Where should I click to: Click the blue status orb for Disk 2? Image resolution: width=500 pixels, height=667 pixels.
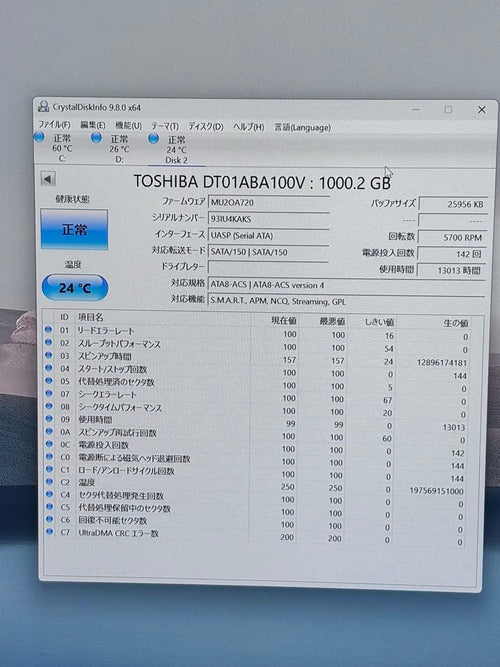click(154, 138)
